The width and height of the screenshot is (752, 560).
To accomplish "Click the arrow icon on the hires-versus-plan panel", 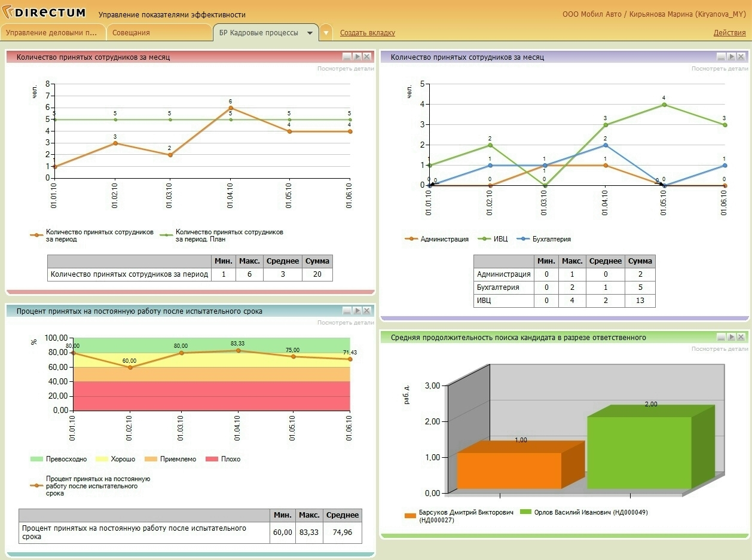I will [x=357, y=57].
